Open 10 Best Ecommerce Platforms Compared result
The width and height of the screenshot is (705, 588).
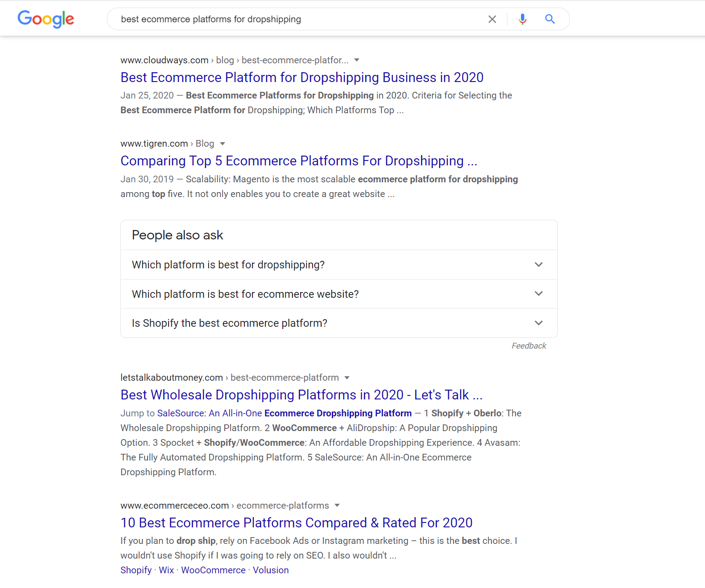(297, 523)
